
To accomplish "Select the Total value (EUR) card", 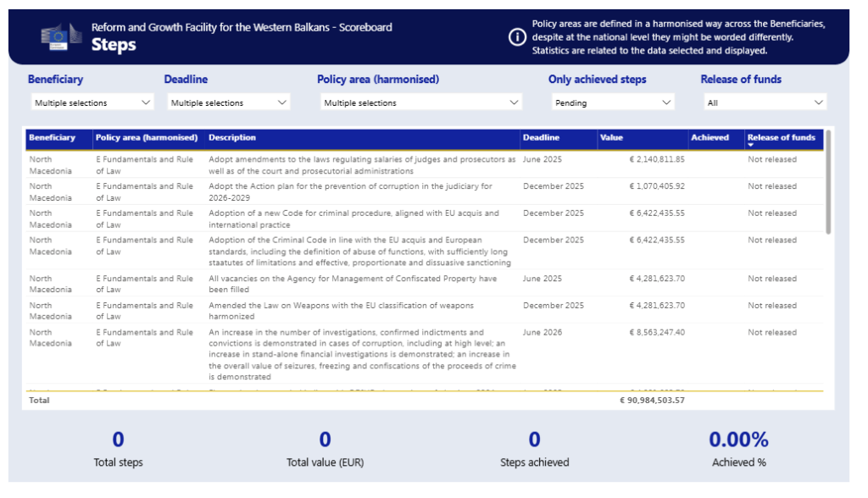I will [x=325, y=449].
